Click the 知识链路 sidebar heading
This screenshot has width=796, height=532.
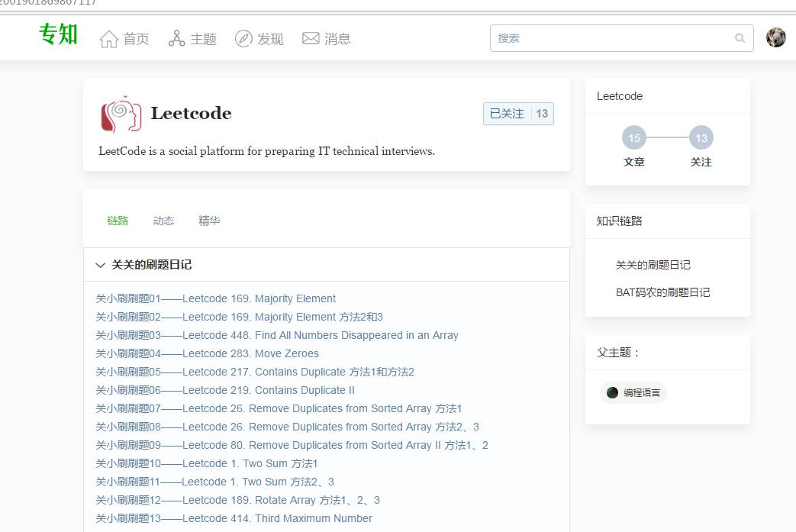coord(620,221)
